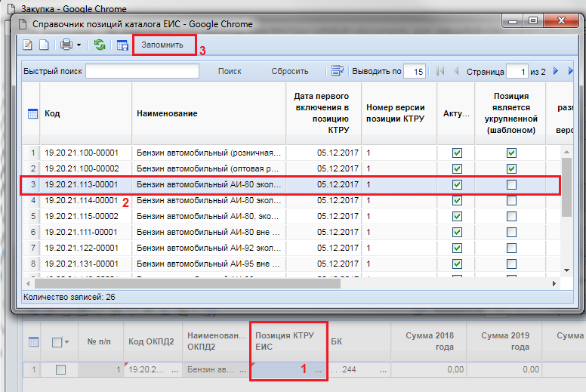Open the Позиция КТРУ ЕИС cell ellipsis picker

tap(319, 370)
